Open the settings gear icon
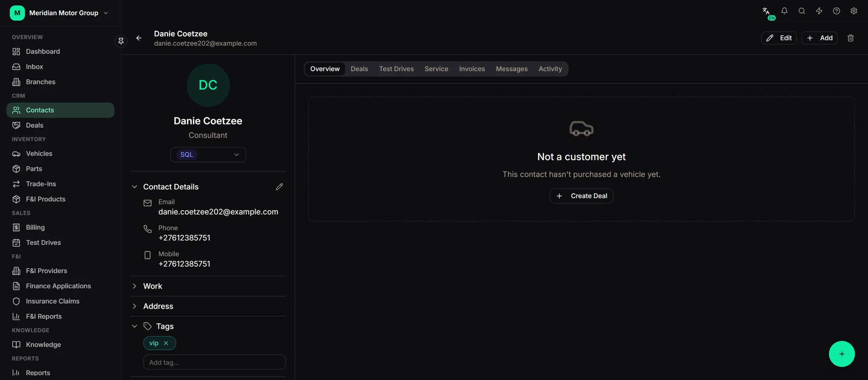 tap(854, 11)
